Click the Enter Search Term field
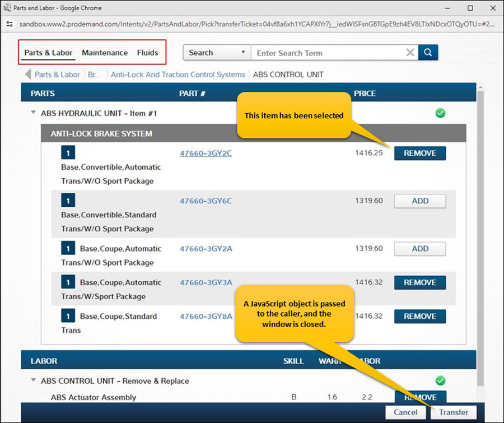This screenshot has width=504, height=423. pos(328,53)
